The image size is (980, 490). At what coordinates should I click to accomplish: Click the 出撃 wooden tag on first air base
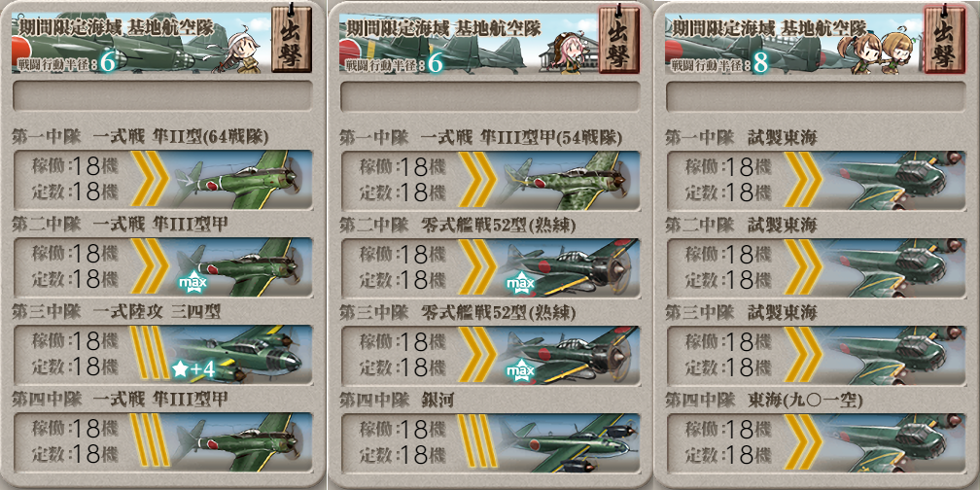tap(292, 40)
